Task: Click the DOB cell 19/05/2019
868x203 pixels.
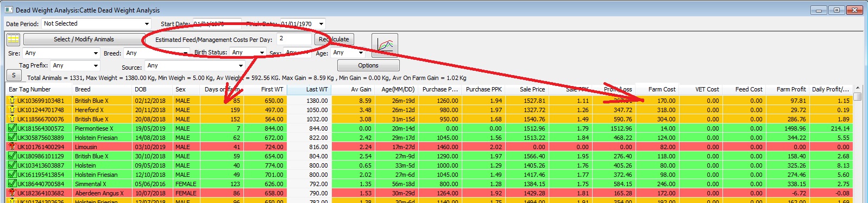Action: (x=153, y=128)
